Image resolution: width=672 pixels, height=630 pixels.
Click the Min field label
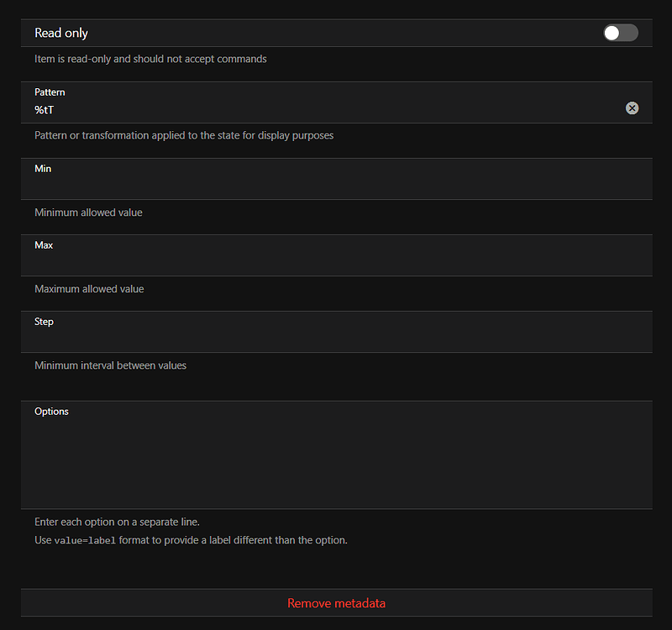pos(43,169)
